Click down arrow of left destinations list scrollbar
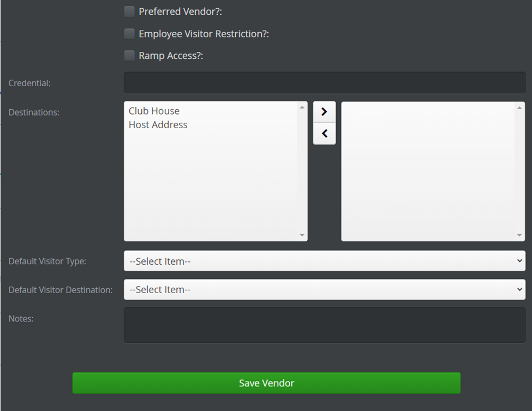Screen dimensions: 532x411 pyautogui.click(x=302, y=235)
